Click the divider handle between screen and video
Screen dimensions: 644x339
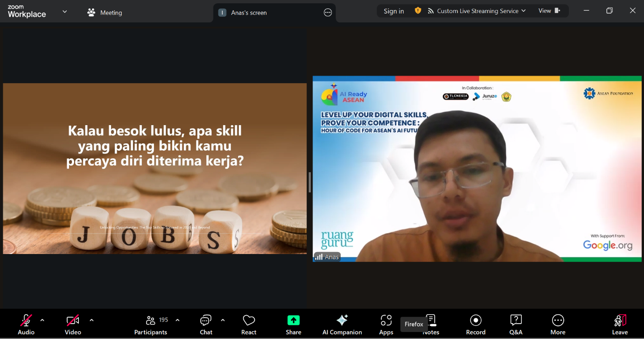pos(309,182)
